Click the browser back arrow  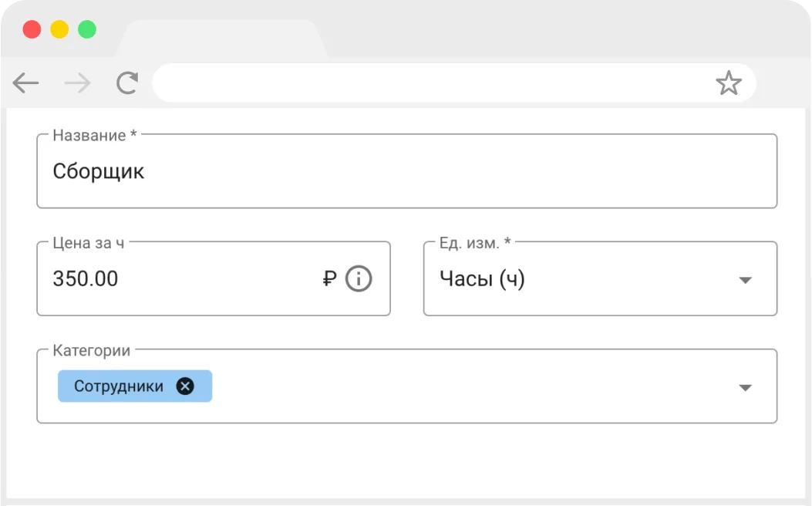point(26,83)
